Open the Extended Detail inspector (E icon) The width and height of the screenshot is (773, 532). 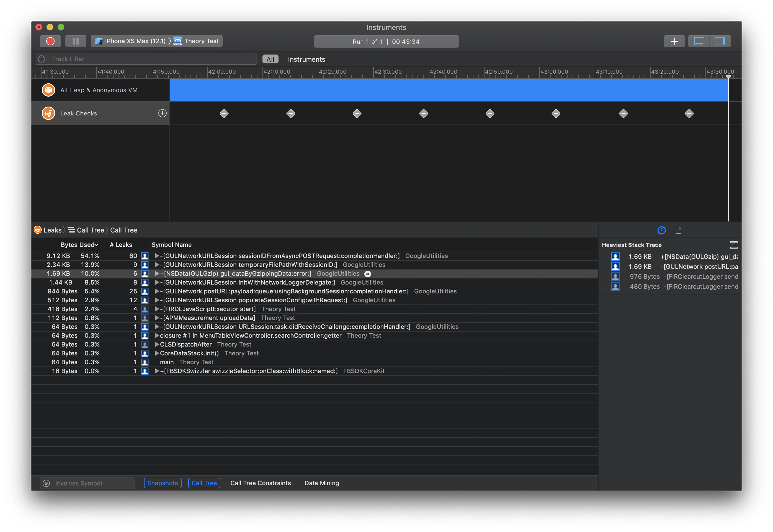tap(661, 230)
